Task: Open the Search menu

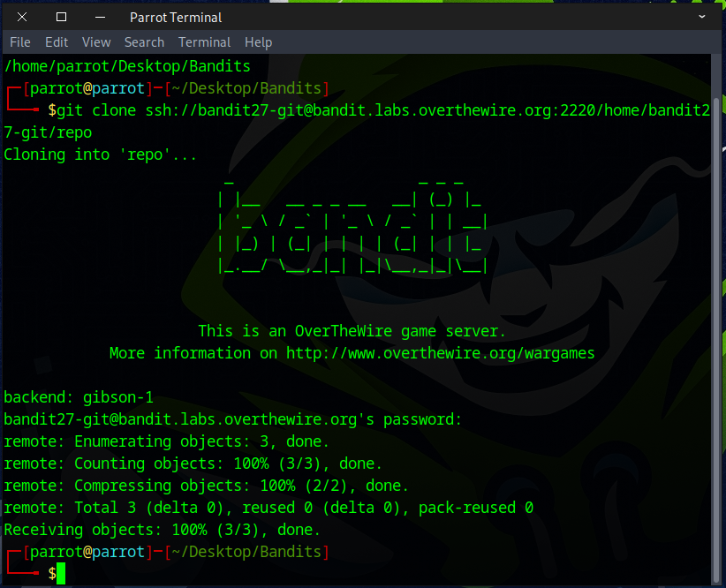Action: [144, 42]
